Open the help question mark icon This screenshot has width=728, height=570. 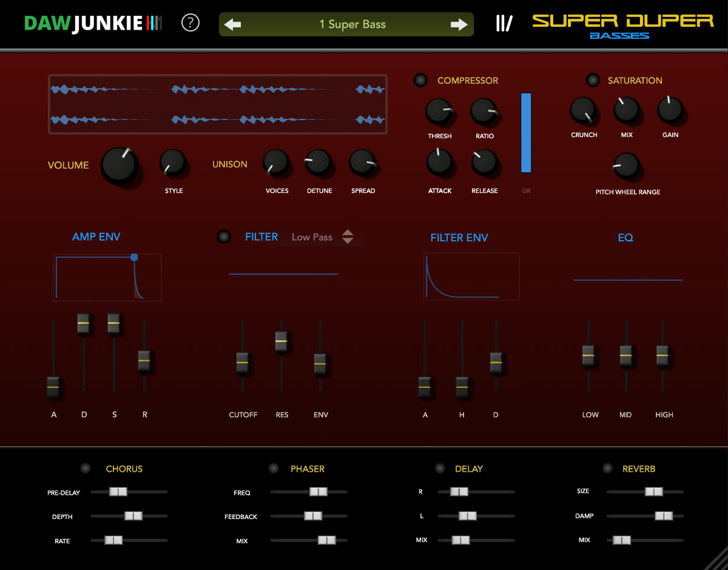[190, 24]
